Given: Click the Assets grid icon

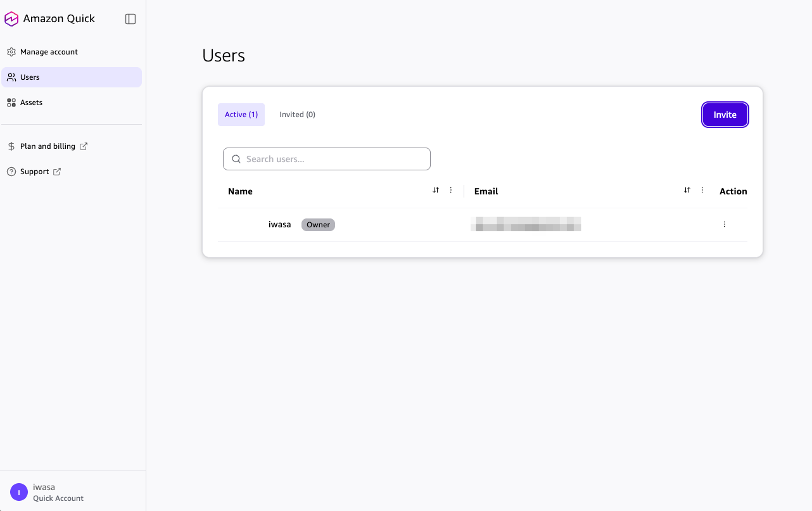Looking at the screenshot, I should (x=11, y=103).
